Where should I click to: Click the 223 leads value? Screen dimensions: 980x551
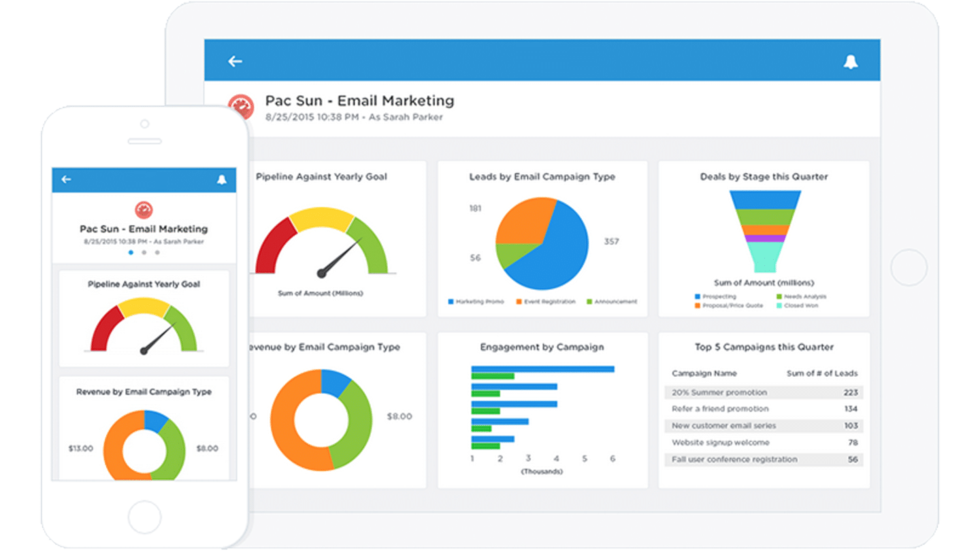[x=851, y=393]
